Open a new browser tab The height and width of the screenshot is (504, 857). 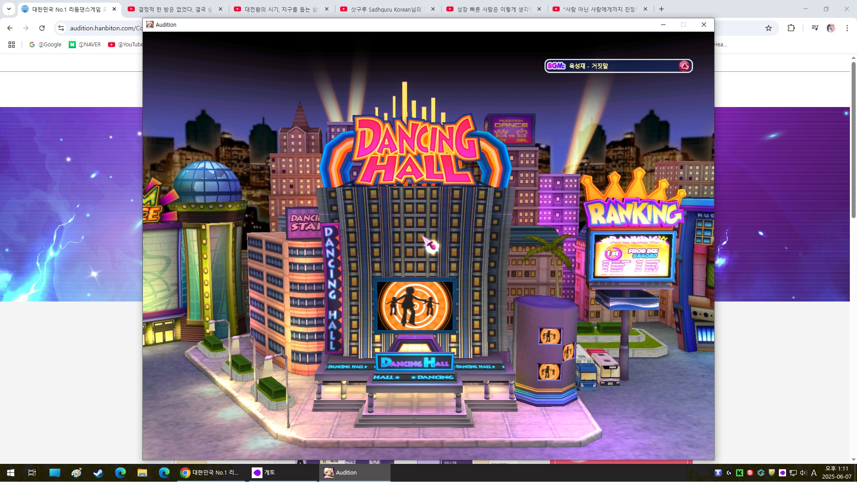[661, 9]
